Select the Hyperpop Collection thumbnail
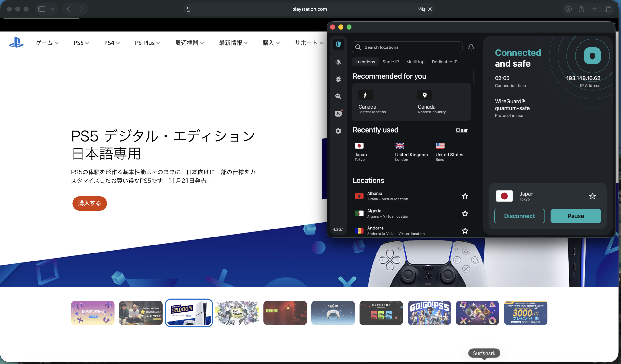 coord(381,313)
